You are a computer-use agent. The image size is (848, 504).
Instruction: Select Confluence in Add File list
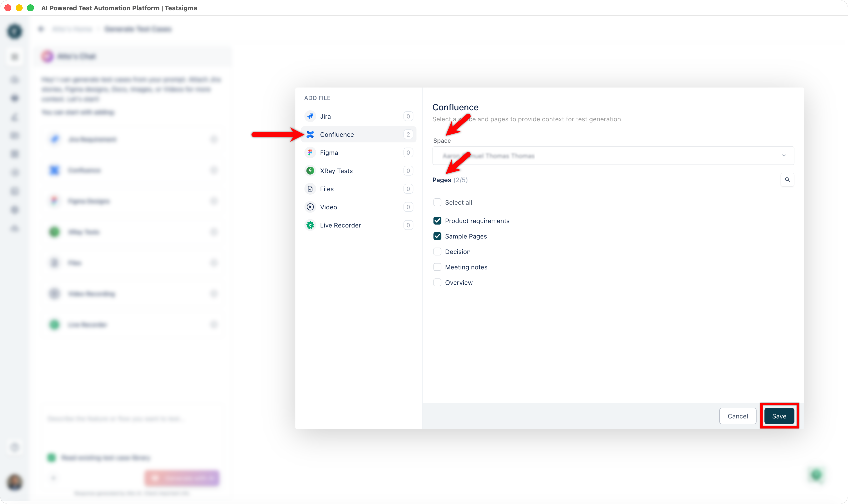point(358,135)
